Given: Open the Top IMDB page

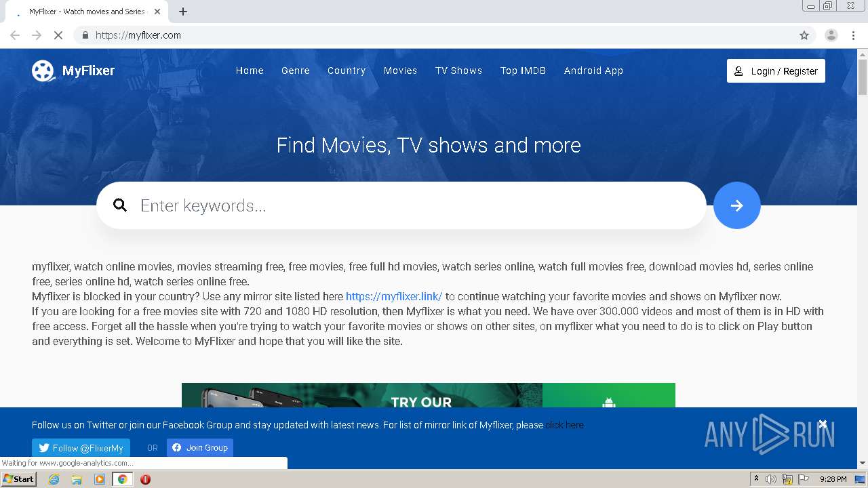Looking at the screenshot, I should [523, 70].
